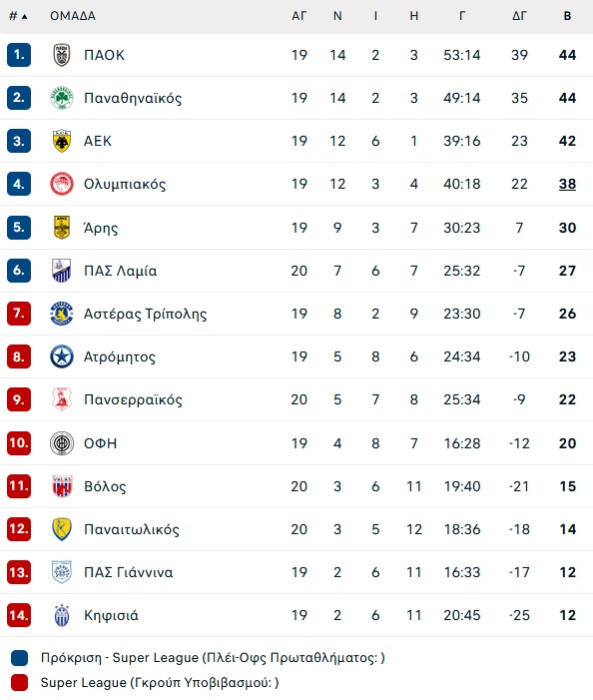The image size is (593, 700).
Task: Click the ΟΦΗ black circular crest
Action: tap(62, 443)
